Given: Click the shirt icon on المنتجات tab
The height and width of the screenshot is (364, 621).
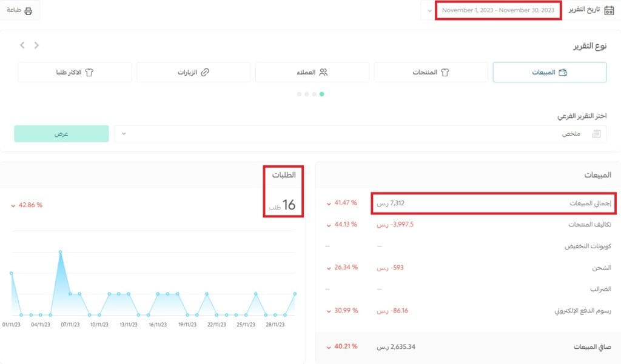Looking at the screenshot, I should (x=445, y=73).
